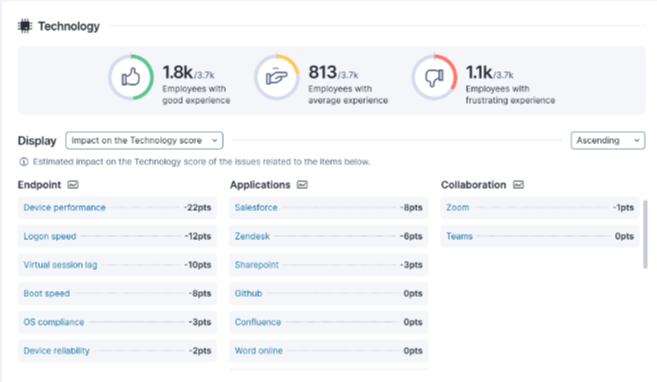Open the Ascending sort order dropdown
657x382 pixels.
(x=608, y=140)
